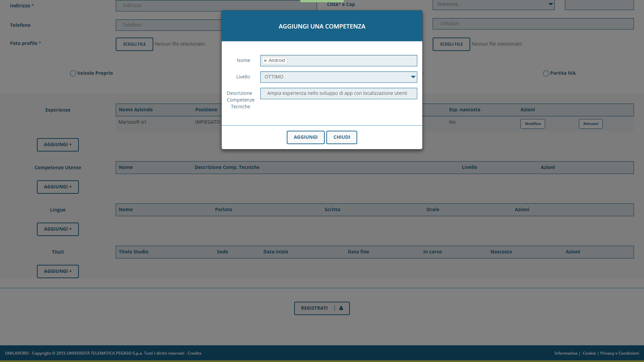
Task: Click the Cap field beside Città dropdown
Action: pos(599,4)
